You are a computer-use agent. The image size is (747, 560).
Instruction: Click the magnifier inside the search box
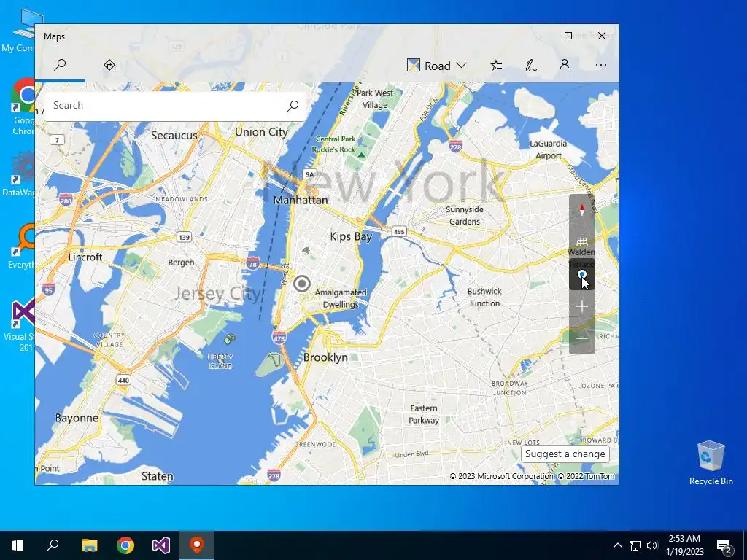click(x=293, y=106)
